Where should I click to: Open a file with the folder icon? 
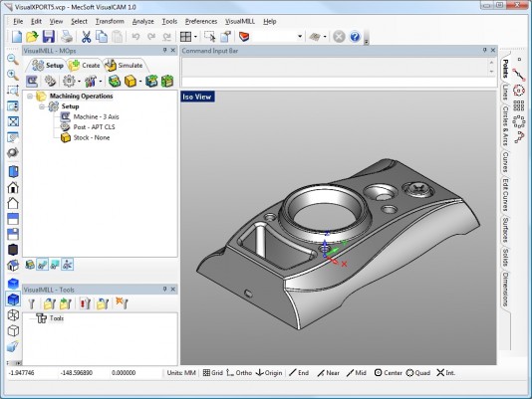32,37
